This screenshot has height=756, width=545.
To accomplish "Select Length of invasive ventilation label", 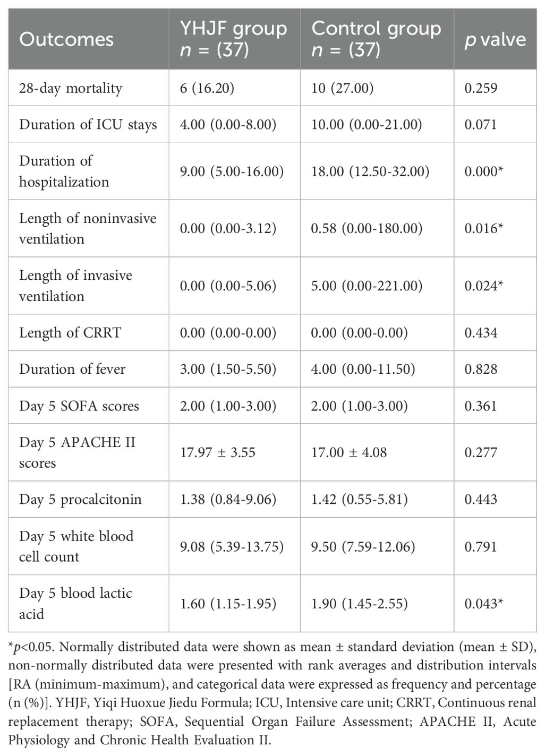I will coord(75,286).
